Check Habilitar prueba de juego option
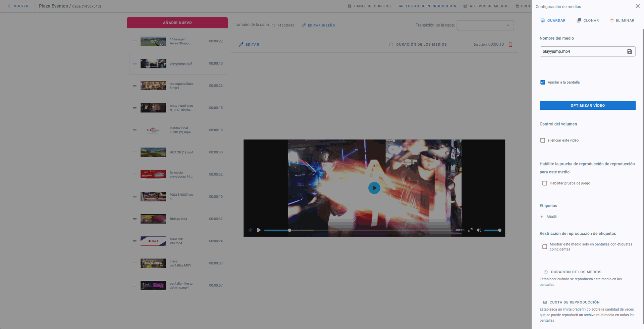This screenshot has height=329, width=644. click(x=545, y=183)
